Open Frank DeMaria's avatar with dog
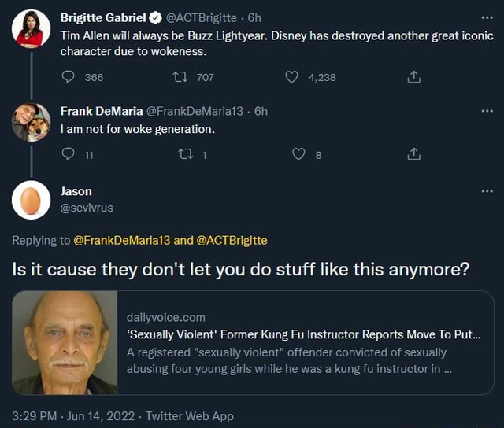 (31, 122)
